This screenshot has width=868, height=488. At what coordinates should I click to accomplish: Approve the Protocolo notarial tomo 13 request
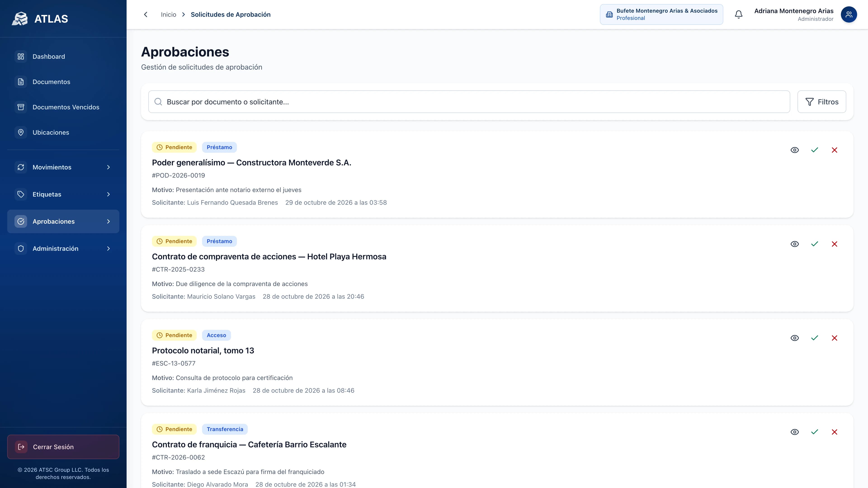pos(814,338)
